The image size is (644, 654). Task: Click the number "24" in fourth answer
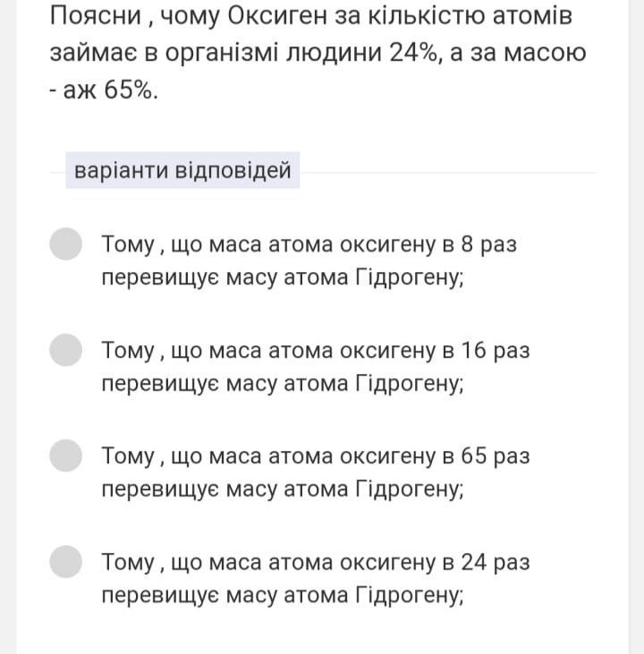coord(473,562)
